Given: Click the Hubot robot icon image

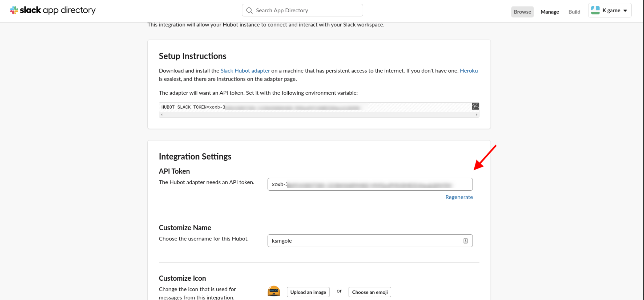Looking at the screenshot, I should click(x=273, y=291).
